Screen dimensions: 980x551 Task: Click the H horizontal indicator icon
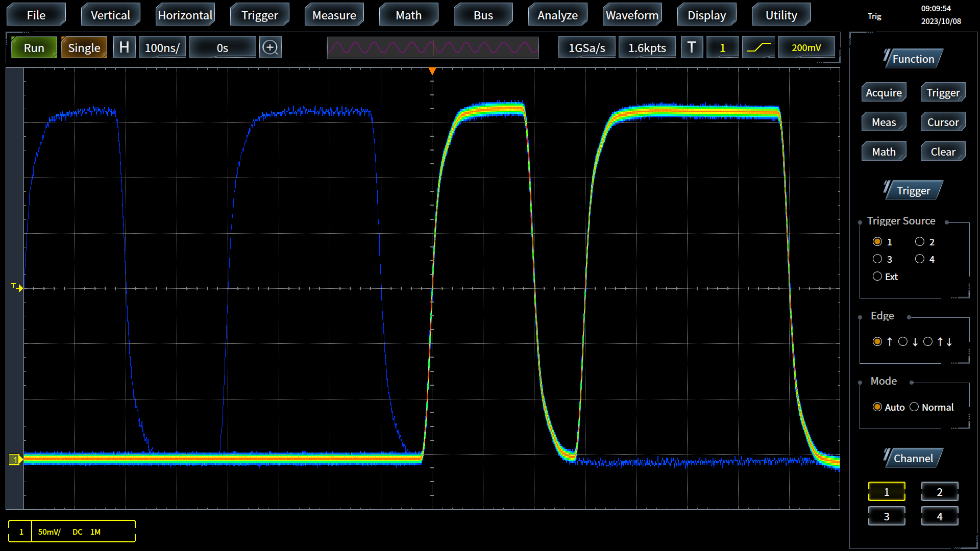124,47
